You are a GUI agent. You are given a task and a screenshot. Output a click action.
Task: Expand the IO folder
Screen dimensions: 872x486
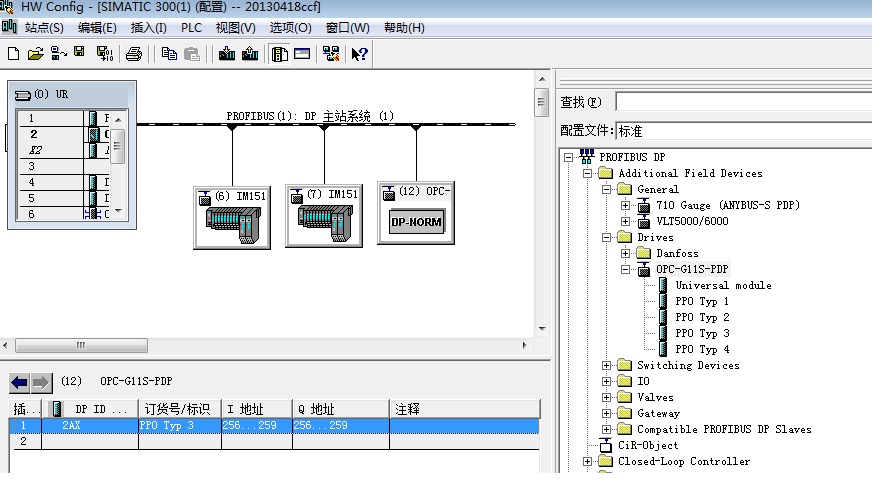(607, 381)
